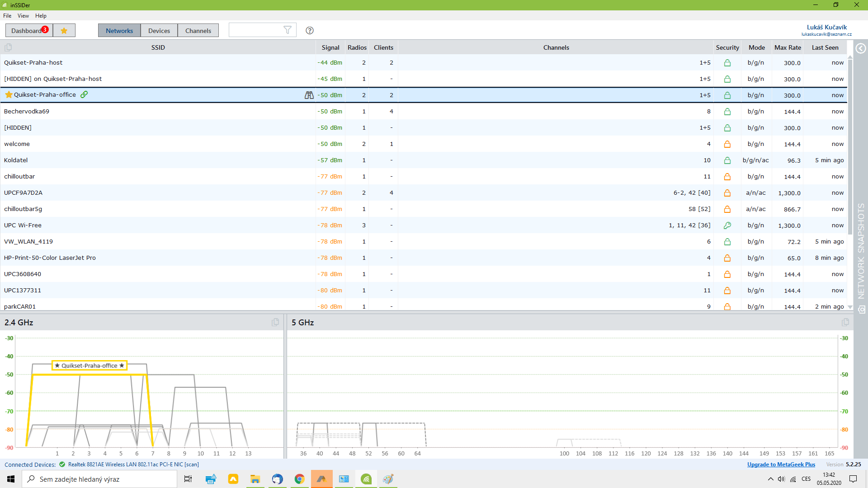Click the filter funnel icon
868x488 pixels.
tap(287, 30)
